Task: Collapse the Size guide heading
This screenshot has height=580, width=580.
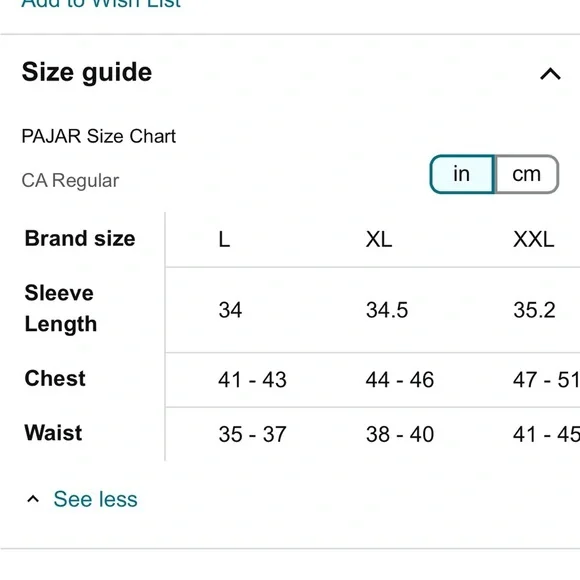Action: (87, 72)
